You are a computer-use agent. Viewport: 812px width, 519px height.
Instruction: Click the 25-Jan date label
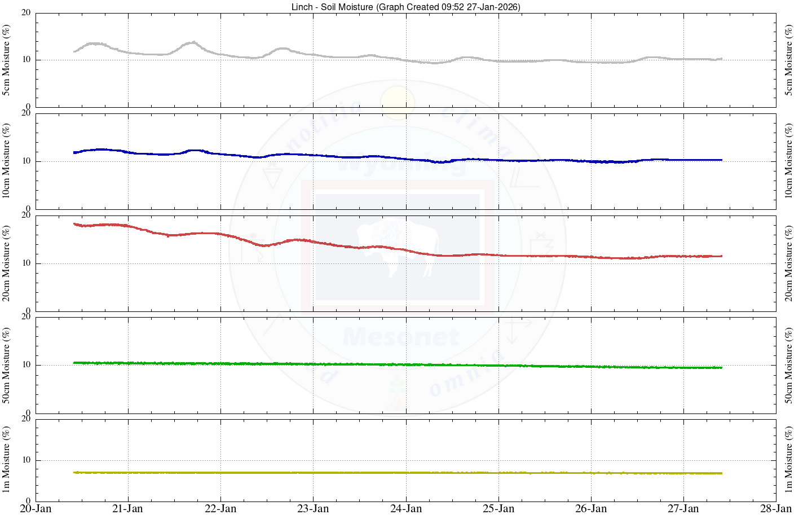[498, 509]
